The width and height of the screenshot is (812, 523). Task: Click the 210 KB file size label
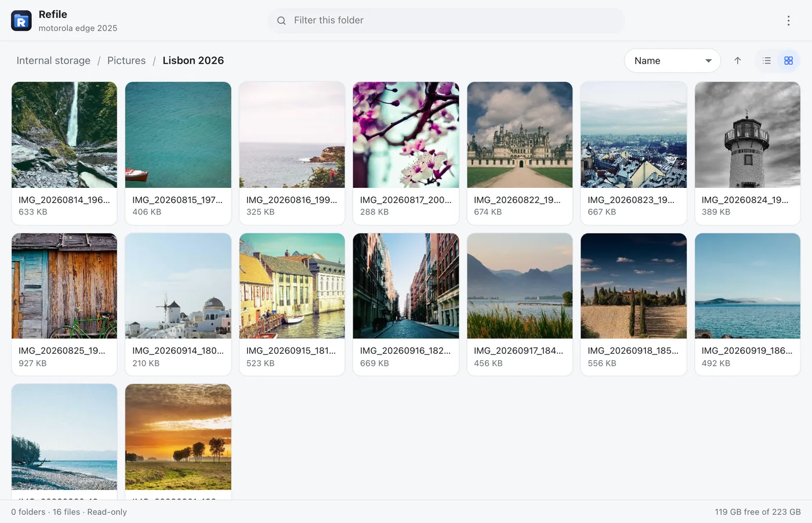coord(146,364)
